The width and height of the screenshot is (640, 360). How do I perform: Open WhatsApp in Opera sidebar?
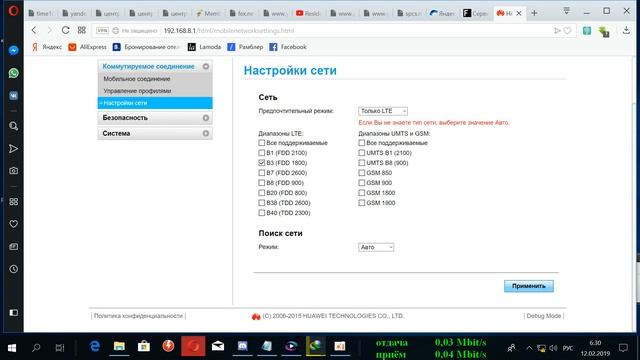(x=13, y=73)
